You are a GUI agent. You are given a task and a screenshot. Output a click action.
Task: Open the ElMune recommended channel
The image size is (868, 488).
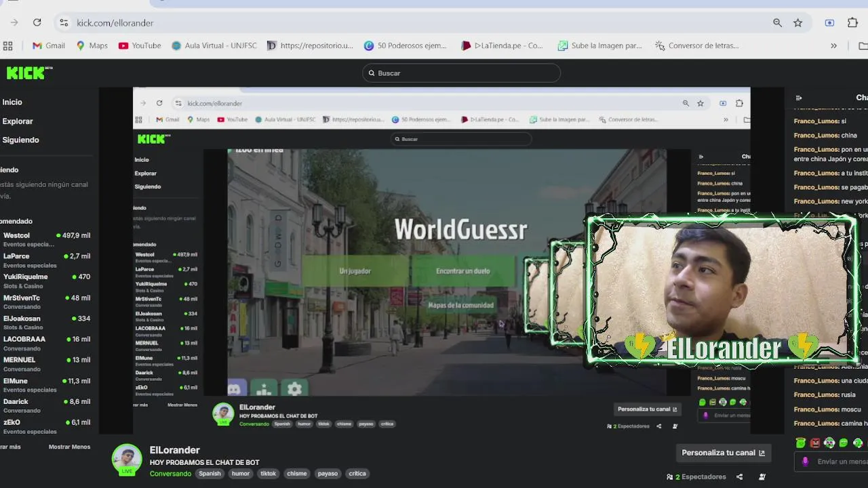(x=46, y=385)
